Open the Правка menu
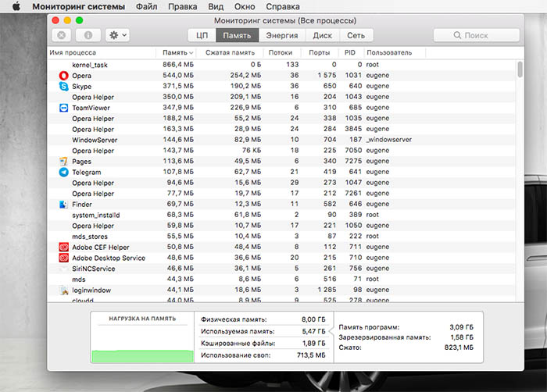 point(182,6)
